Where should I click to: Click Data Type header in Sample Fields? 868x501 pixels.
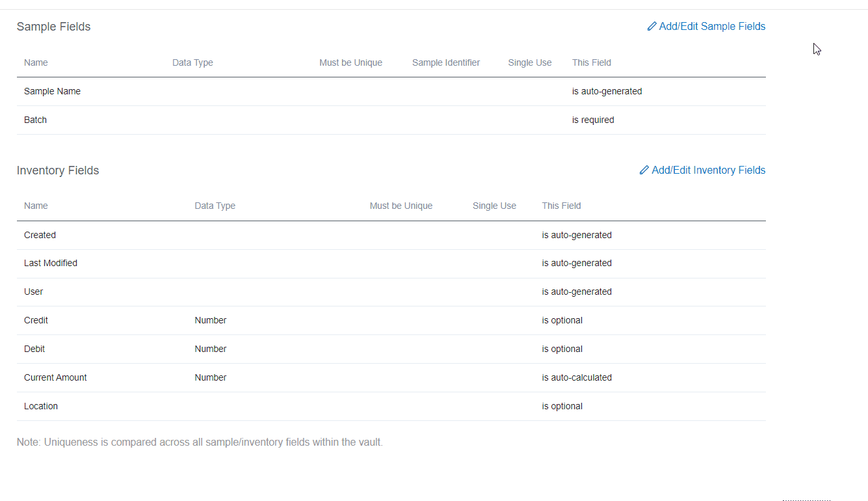(192, 62)
